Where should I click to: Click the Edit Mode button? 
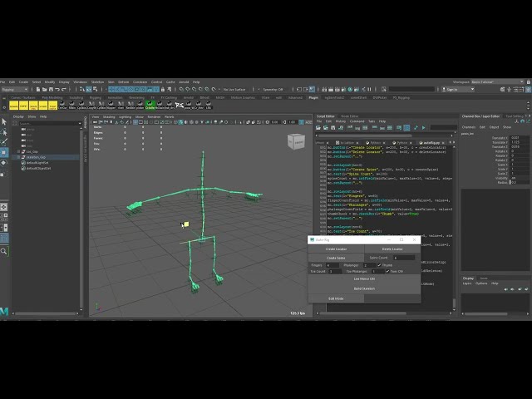[x=336, y=299]
